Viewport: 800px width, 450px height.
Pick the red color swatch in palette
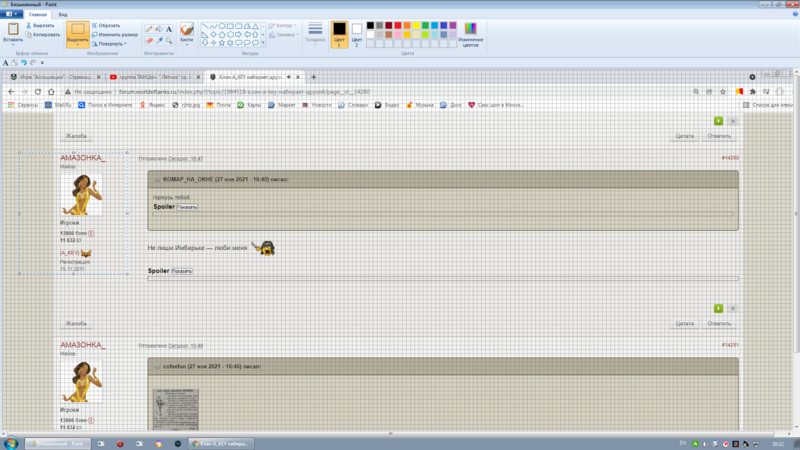tap(398, 26)
